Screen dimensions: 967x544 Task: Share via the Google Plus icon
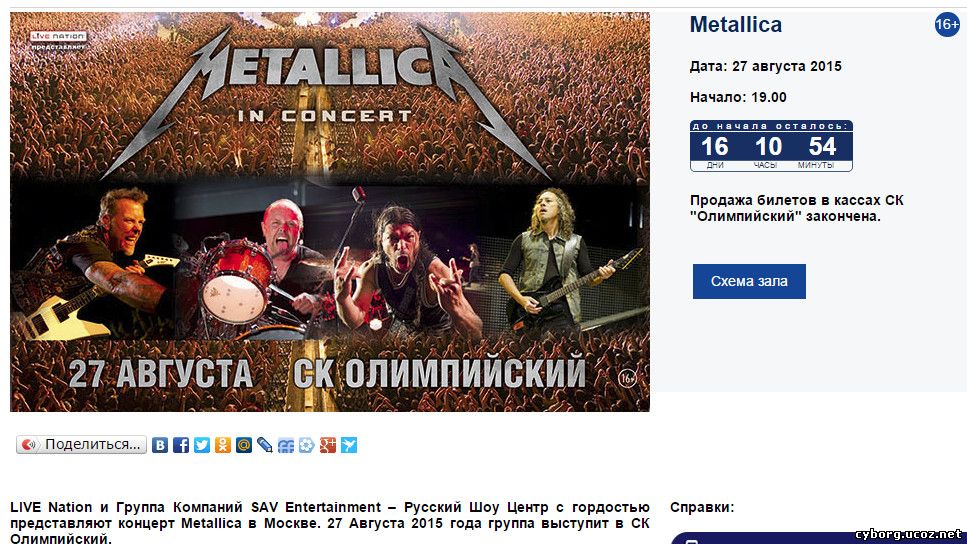tap(327, 445)
